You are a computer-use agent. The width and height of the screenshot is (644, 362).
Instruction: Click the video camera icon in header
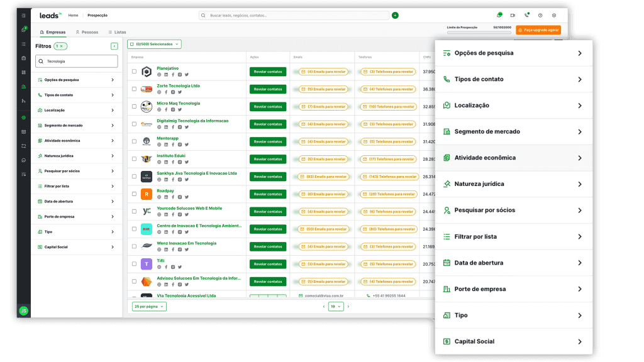[513, 15]
